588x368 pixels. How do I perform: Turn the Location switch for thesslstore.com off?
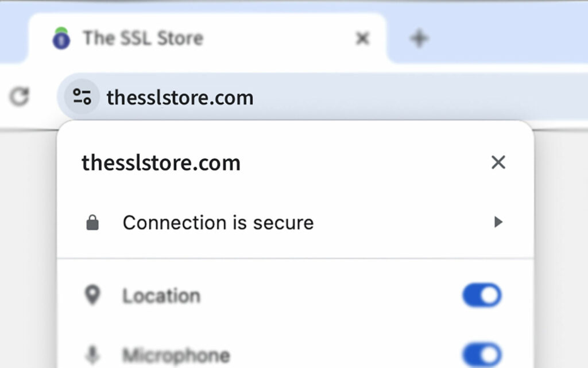[x=481, y=295]
